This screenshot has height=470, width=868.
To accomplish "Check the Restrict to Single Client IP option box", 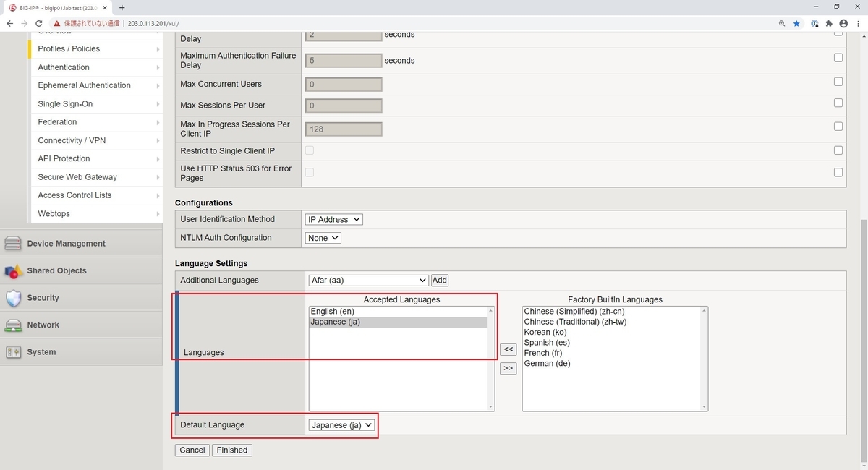I will (310, 150).
